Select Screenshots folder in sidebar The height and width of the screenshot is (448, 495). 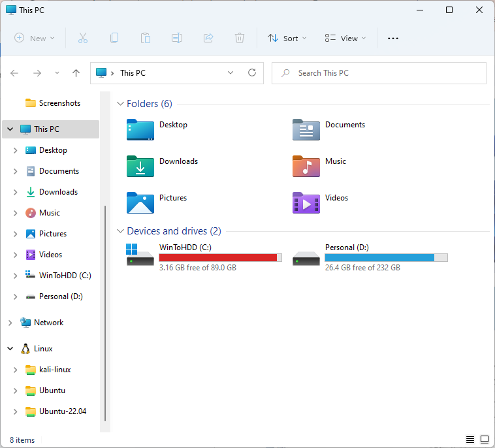[x=53, y=103]
